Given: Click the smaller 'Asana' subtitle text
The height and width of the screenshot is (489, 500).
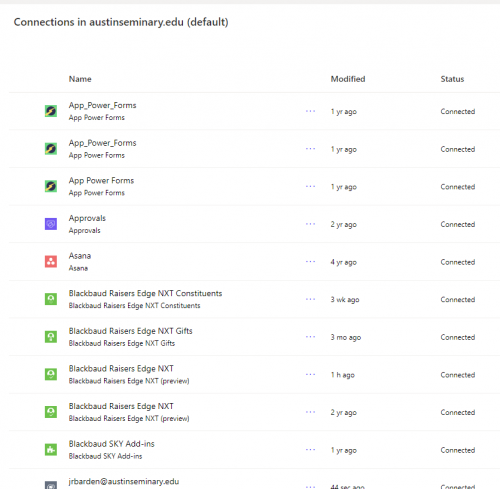Looking at the screenshot, I should (78, 268).
